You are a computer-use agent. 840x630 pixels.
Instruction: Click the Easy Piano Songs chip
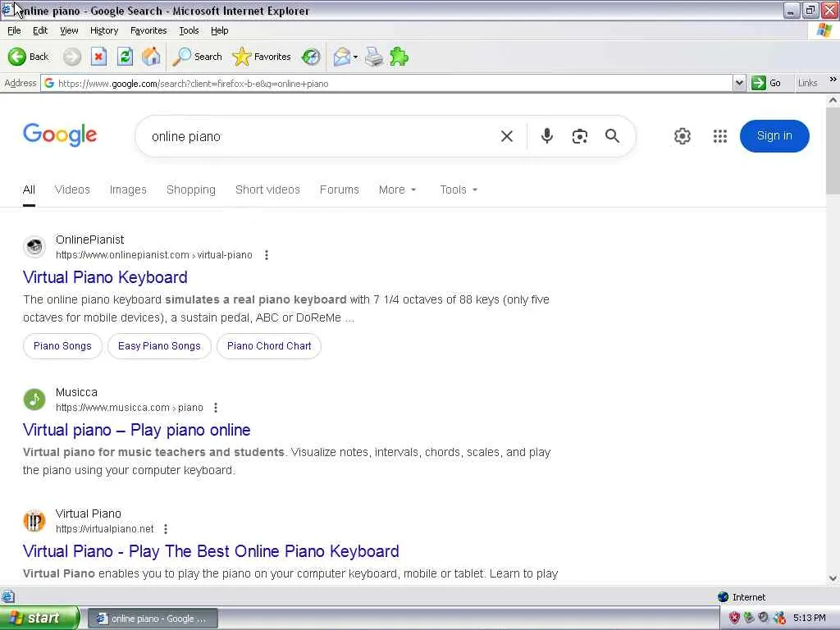click(159, 346)
